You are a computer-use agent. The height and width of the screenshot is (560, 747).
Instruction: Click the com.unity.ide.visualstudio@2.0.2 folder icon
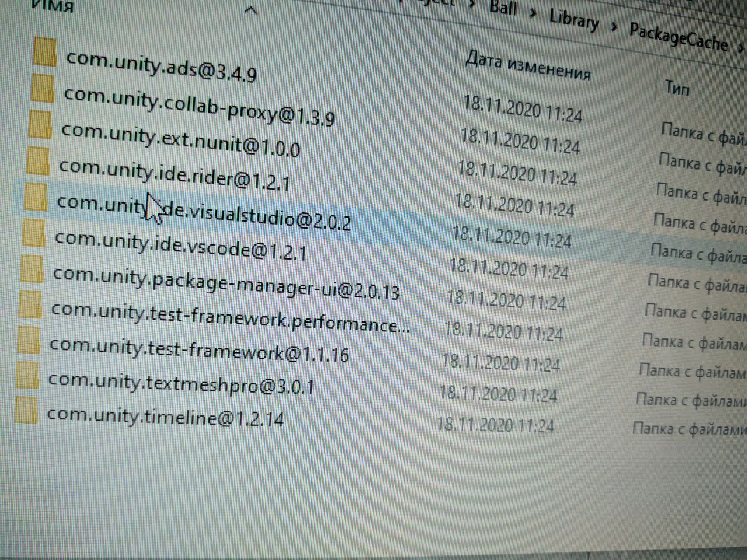[x=35, y=197]
